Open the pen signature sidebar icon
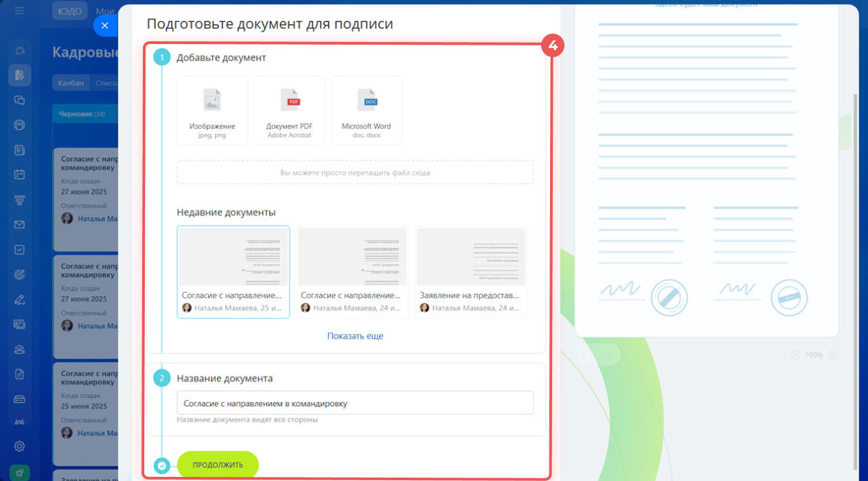The image size is (868, 481). tap(19, 300)
